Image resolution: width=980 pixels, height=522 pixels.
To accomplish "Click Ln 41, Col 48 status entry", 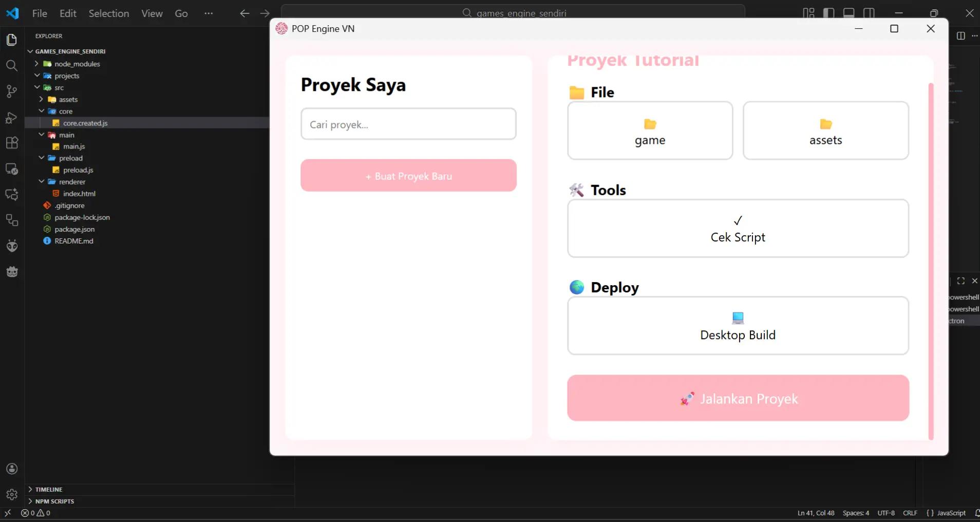I will pyautogui.click(x=816, y=513).
